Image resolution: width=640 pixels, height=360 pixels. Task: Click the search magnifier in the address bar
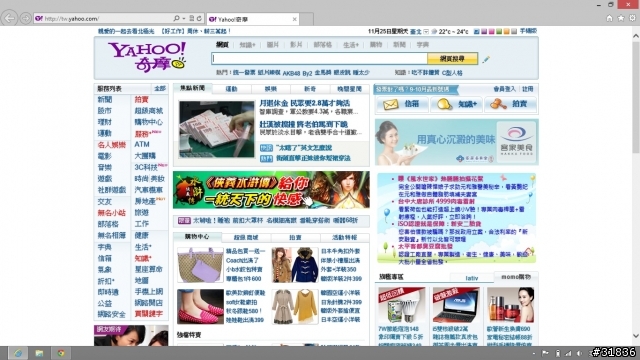[176, 18]
